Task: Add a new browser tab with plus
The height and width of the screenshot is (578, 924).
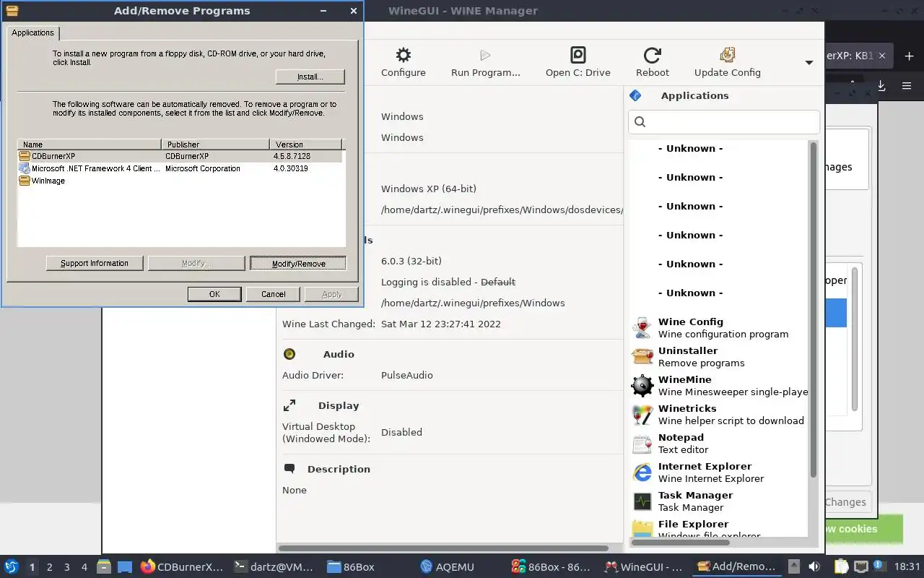Action: point(909,56)
